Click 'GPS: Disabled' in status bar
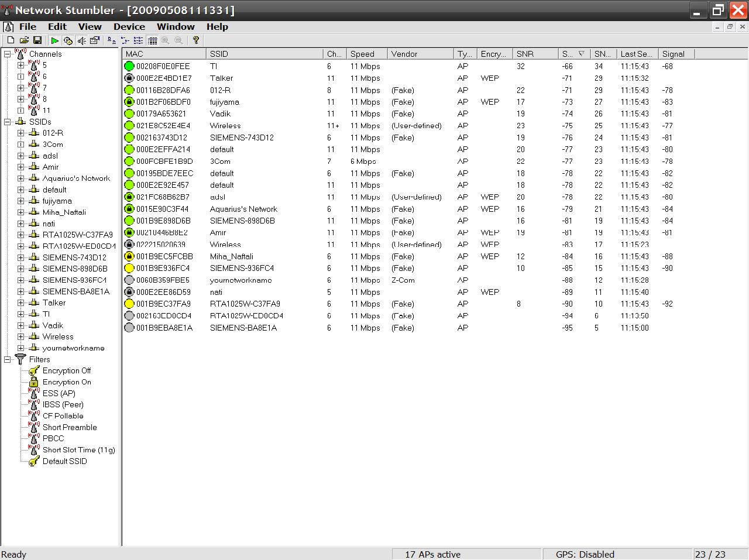 coord(585,554)
